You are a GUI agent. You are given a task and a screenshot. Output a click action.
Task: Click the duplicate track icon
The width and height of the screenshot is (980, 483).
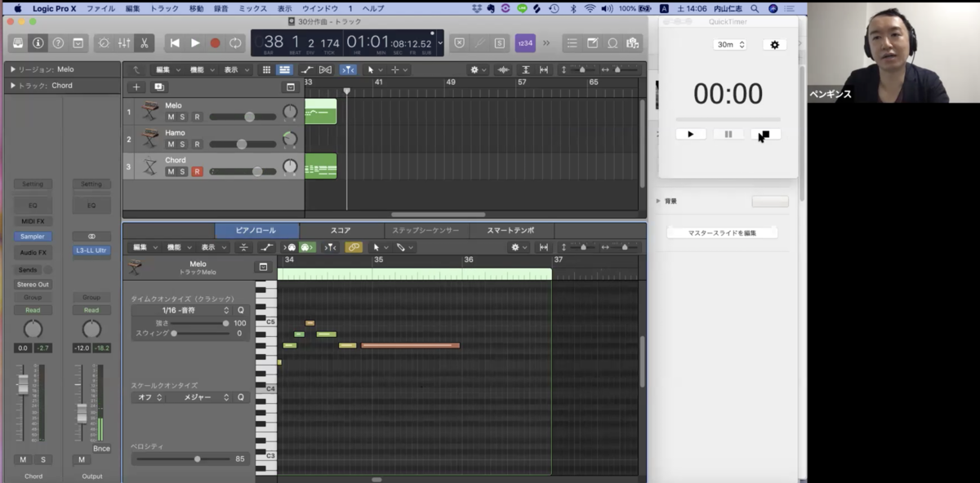158,86
